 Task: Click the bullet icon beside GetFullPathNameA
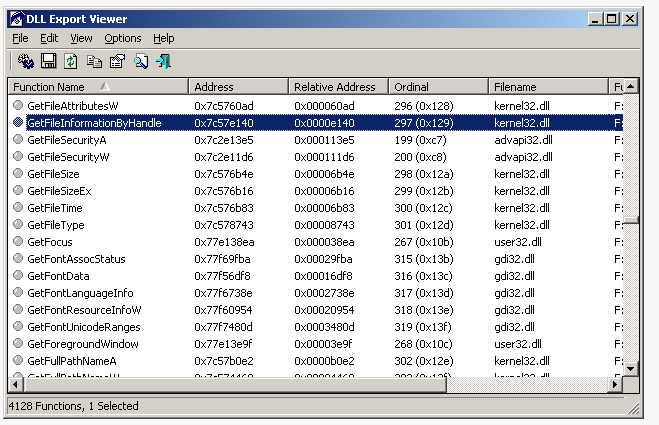click(x=18, y=360)
